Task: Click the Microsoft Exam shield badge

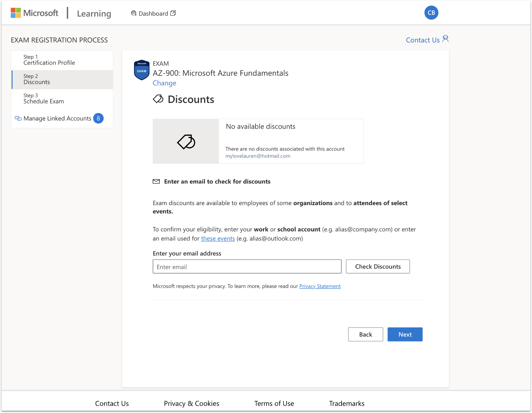Action: pos(141,70)
